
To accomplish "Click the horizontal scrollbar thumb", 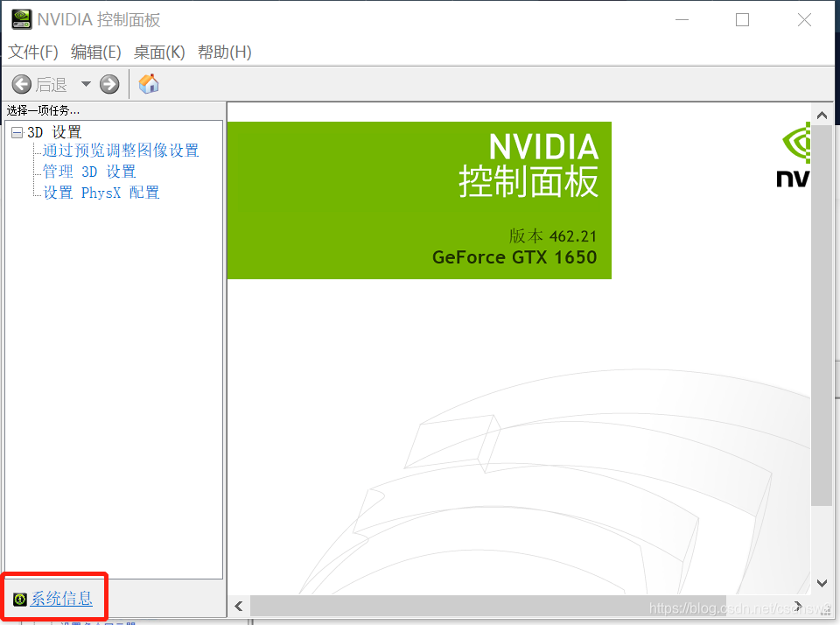I will (x=488, y=607).
